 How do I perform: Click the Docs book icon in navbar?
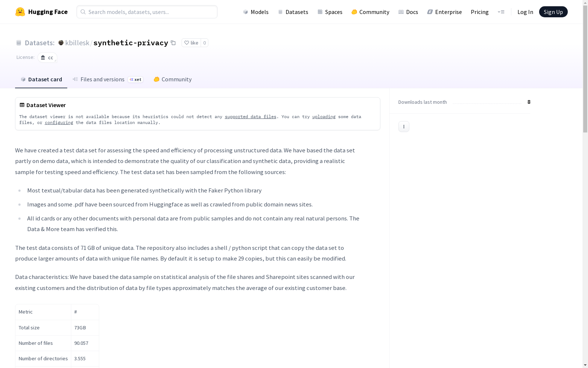(401, 12)
